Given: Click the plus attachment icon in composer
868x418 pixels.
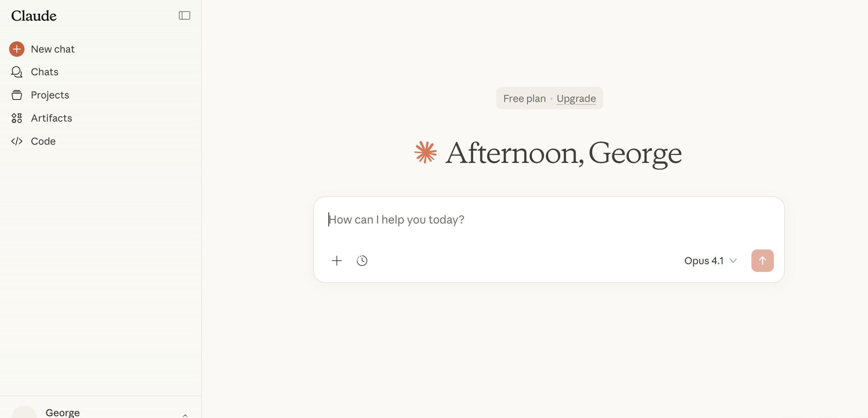Looking at the screenshot, I should [336, 261].
